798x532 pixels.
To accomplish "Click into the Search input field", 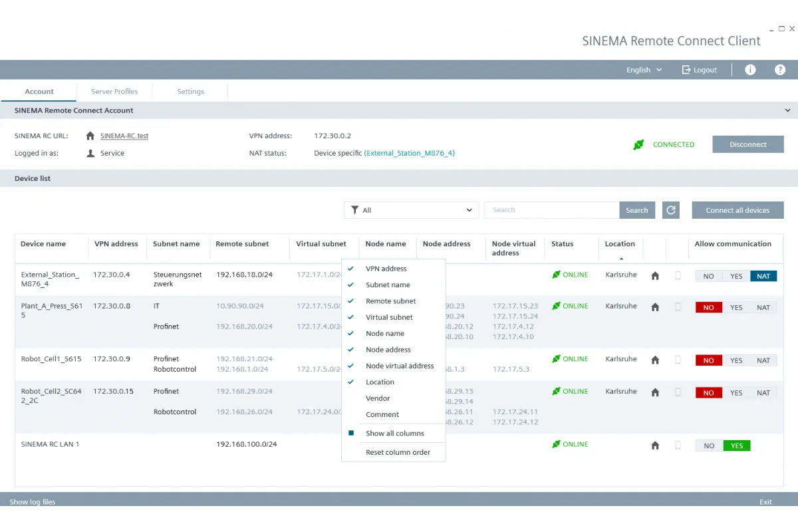I will [552, 210].
